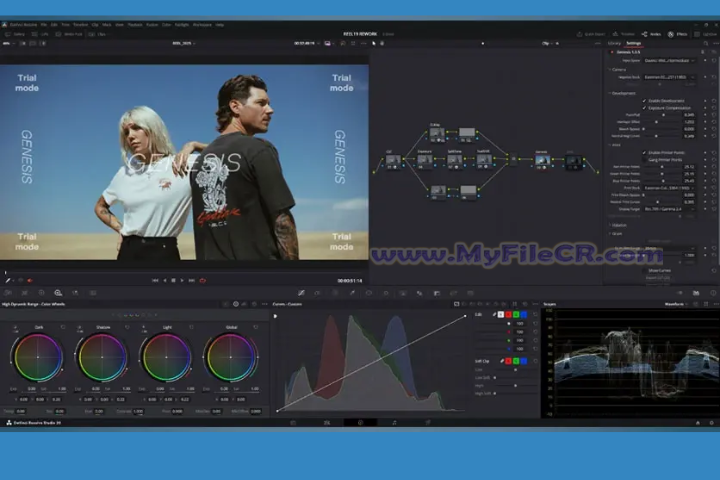Reset the Light color wheel
This screenshot has width=720, height=480.
tap(191, 327)
